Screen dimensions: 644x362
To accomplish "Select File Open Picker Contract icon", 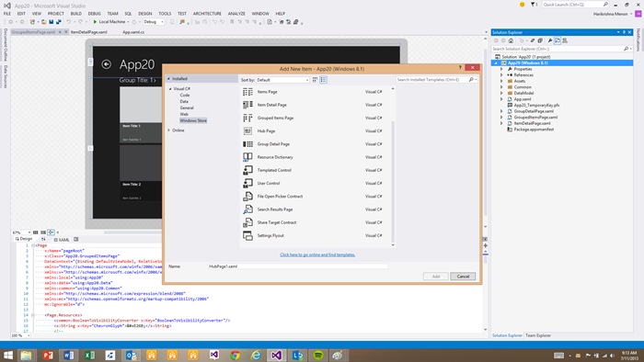I will [247, 197].
